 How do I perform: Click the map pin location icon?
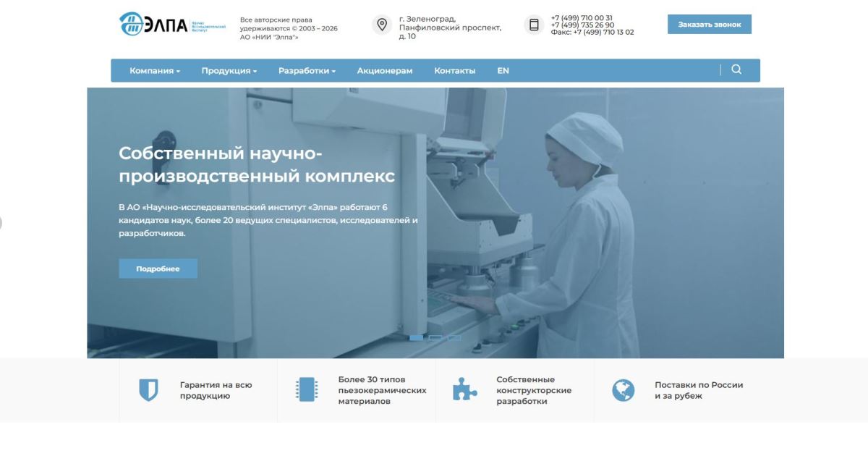[382, 25]
